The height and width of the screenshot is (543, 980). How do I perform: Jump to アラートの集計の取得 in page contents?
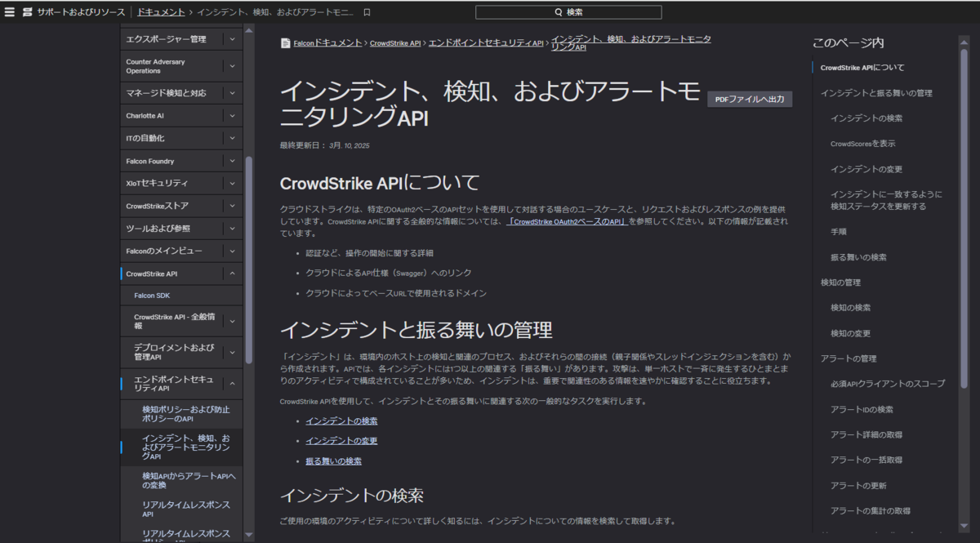[x=871, y=511]
